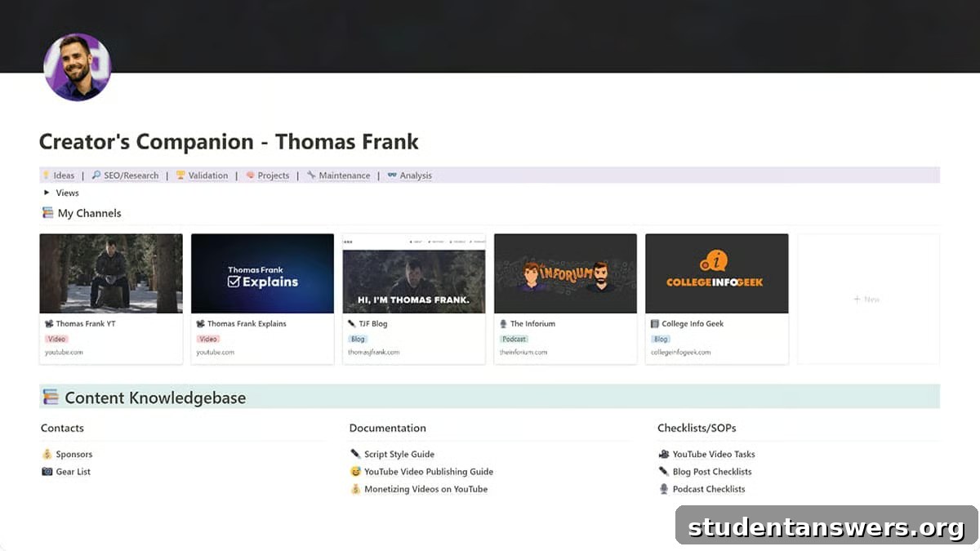Click the theinforium.com URL text
This screenshot has width=980, height=551.
[523, 353]
